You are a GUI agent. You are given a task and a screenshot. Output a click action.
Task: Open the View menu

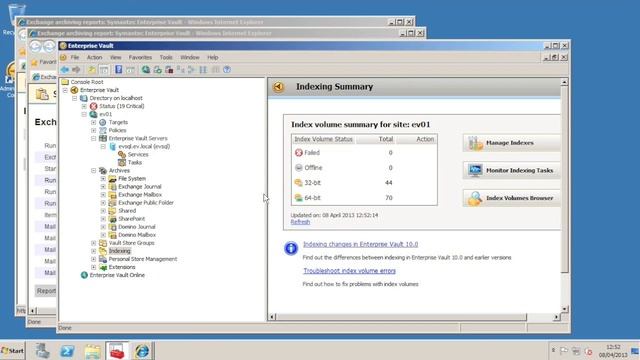[116, 58]
